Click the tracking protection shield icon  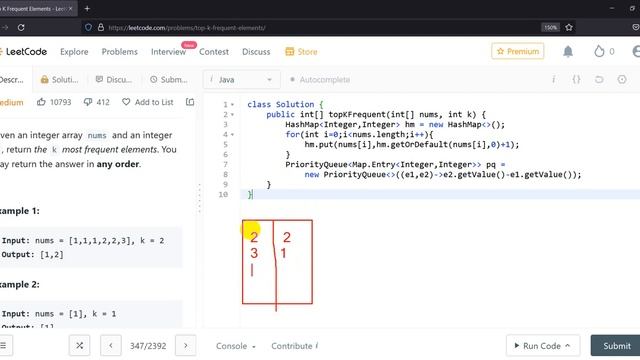[x=88, y=27]
